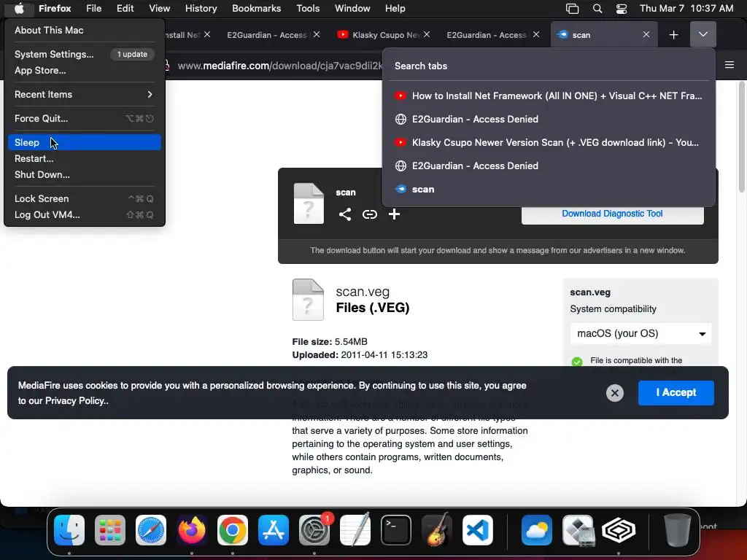Put the Mac to Sleep

point(85,142)
